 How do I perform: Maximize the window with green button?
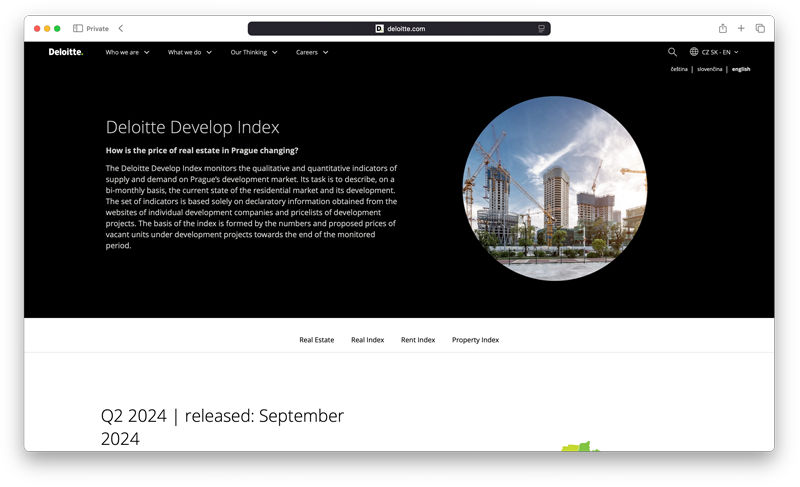click(x=57, y=29)
